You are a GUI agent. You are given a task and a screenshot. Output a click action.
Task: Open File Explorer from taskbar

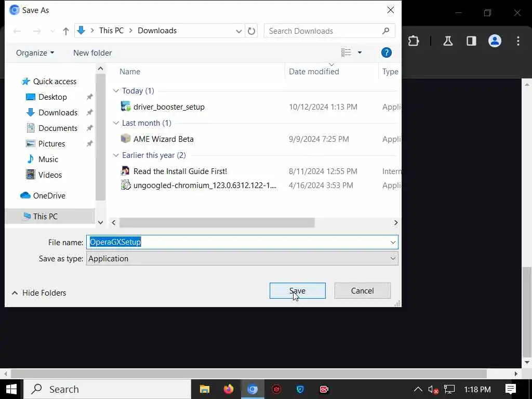pos(205,389)
